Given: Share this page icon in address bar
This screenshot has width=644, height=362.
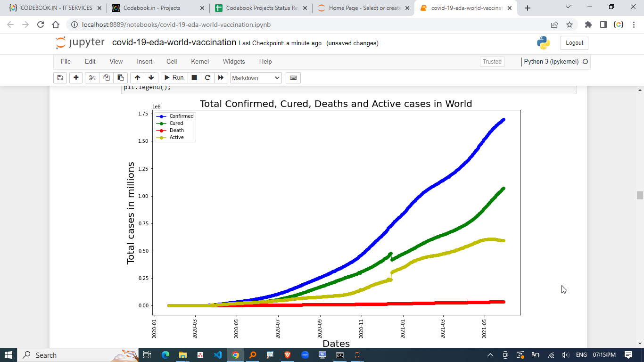Looking at the screenshot, I should tap(554, 25).
